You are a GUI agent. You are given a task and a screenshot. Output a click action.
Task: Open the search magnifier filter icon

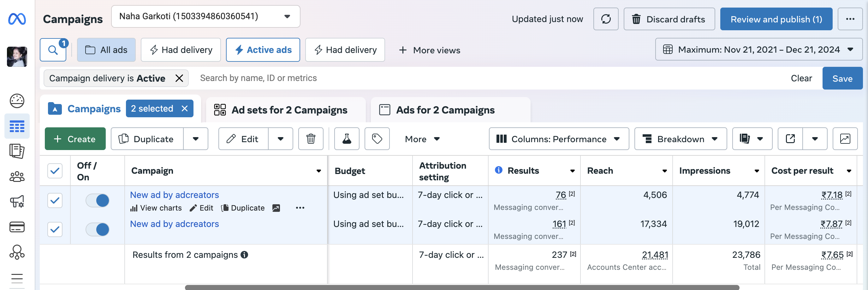[x=53, y=50]
